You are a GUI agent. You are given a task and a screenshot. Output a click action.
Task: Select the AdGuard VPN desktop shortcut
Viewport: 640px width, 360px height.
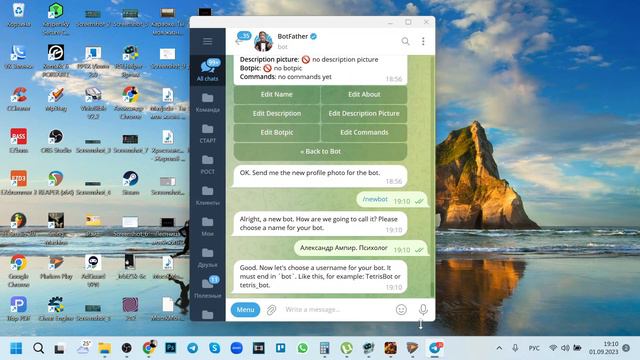(93, 271)
